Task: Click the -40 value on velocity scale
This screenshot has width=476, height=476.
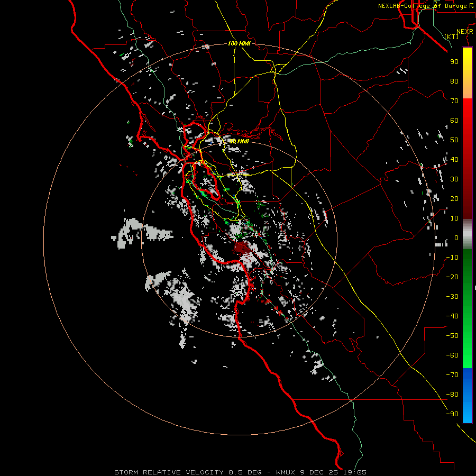Action: click(452, 316)
